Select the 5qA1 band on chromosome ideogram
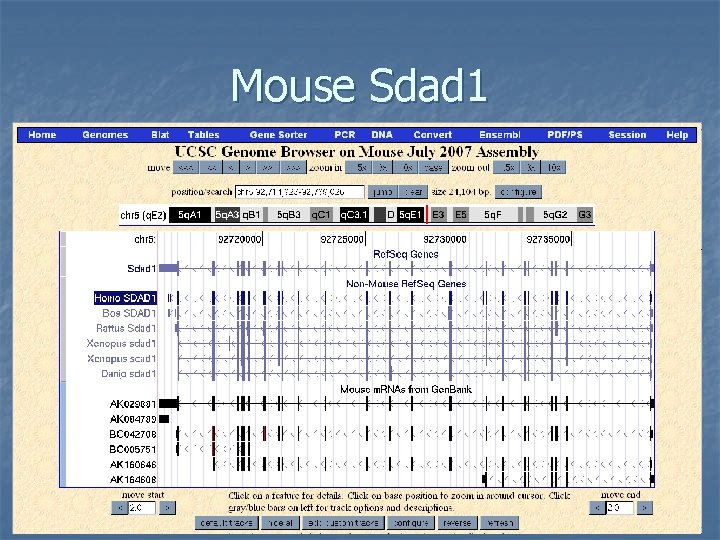720x540 pixels. pyautogui.click(x=190, y=215)
